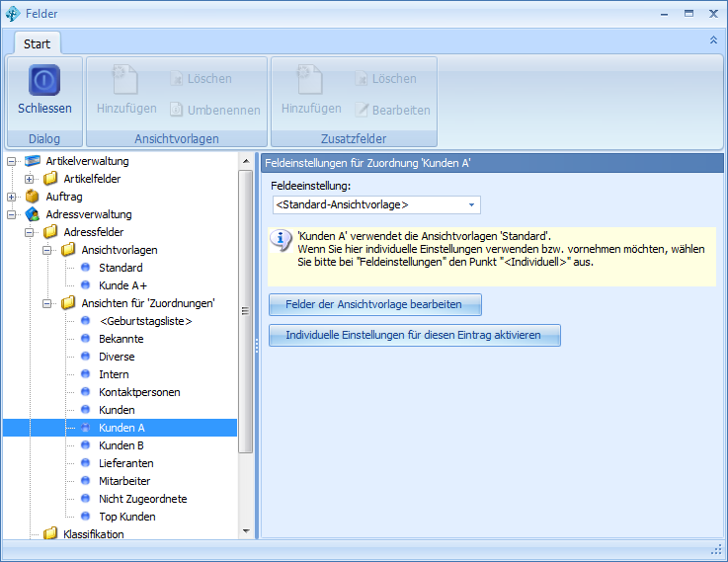
Task: Select the Klassifikation folder icon
Action: tap(50, 533)
